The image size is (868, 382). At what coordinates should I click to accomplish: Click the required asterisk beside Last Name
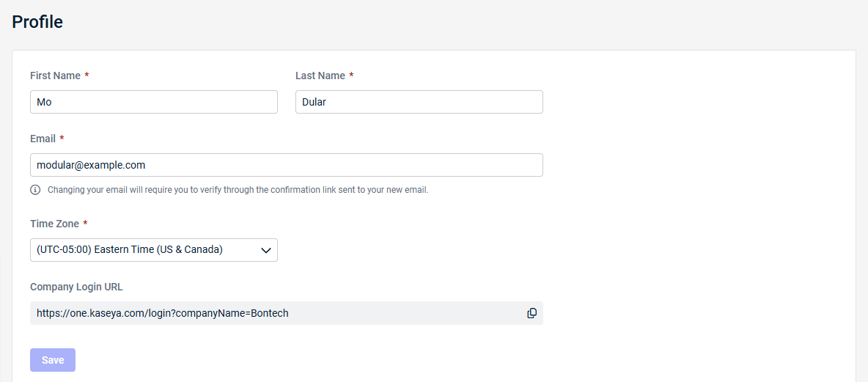351,76
